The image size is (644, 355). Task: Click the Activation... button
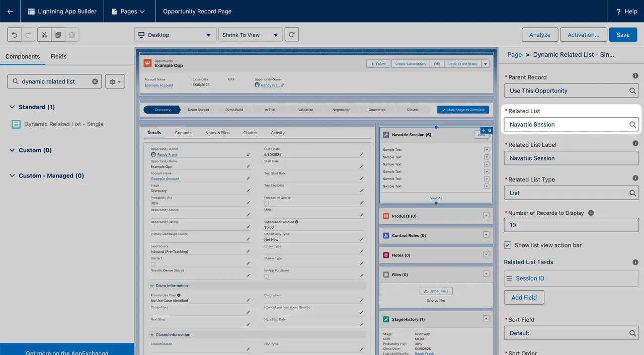(583, 35)
